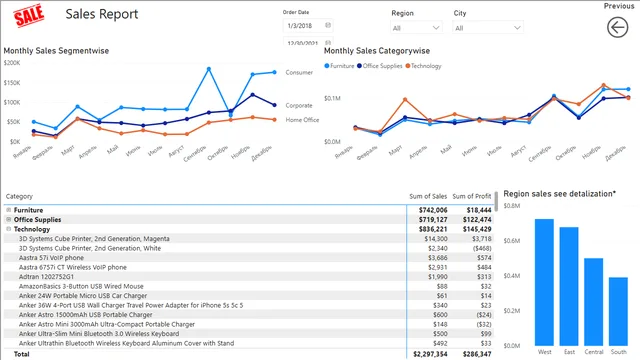Screen dimensions: 640x360
Task: Open the City dropdown
Action: (x=488, y=28)
